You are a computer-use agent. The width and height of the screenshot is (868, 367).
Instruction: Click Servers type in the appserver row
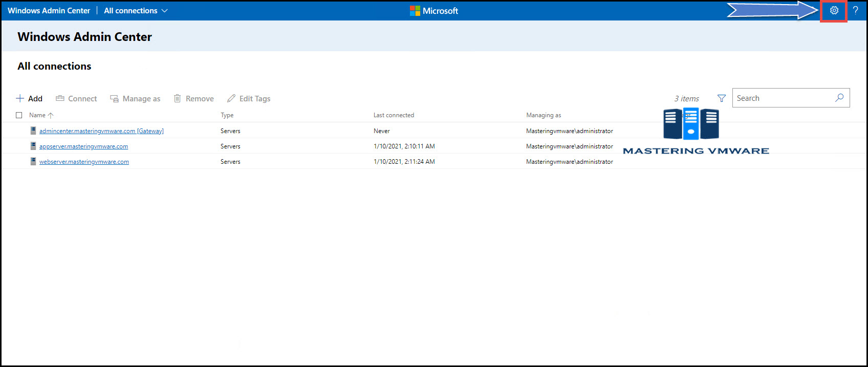point(230,146)
